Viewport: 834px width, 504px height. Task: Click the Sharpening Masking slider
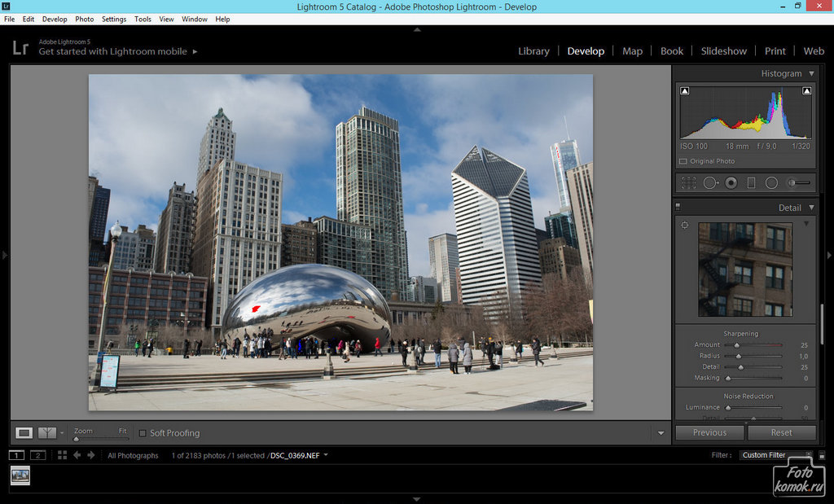pos(753,378)
